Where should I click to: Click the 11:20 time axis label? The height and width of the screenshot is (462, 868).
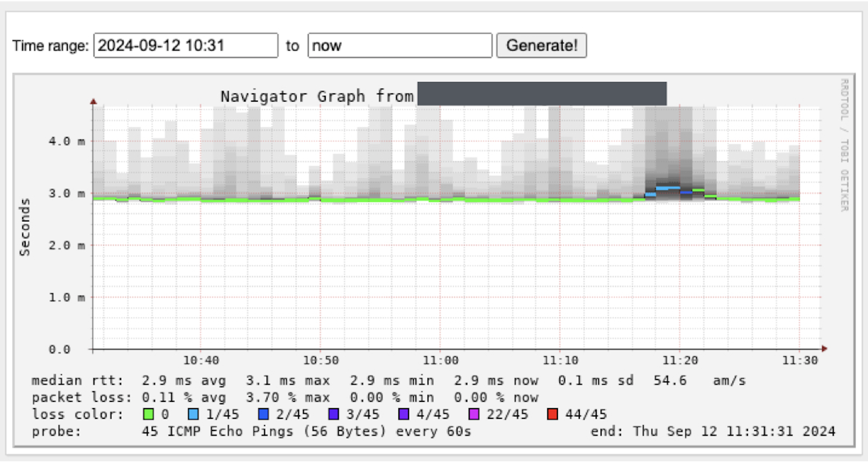680,360
